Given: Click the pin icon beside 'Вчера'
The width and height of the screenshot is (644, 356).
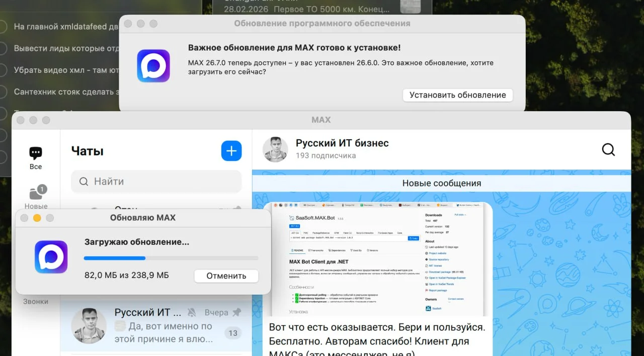Looking at the screenshot, I should click(236, 313).
